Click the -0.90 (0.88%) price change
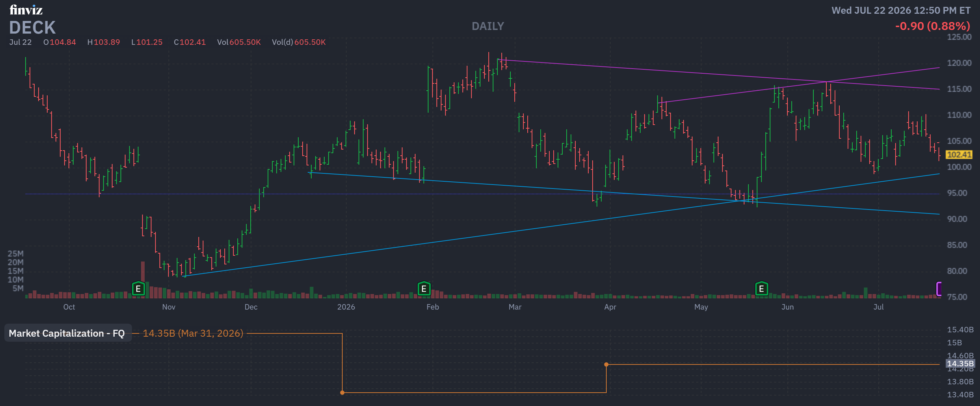 click(932, 26)
